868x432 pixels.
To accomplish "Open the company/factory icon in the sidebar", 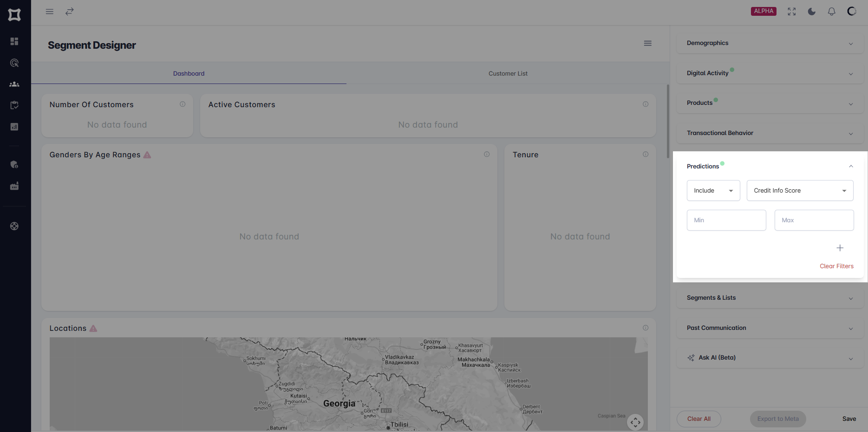I will coord(14,186).
